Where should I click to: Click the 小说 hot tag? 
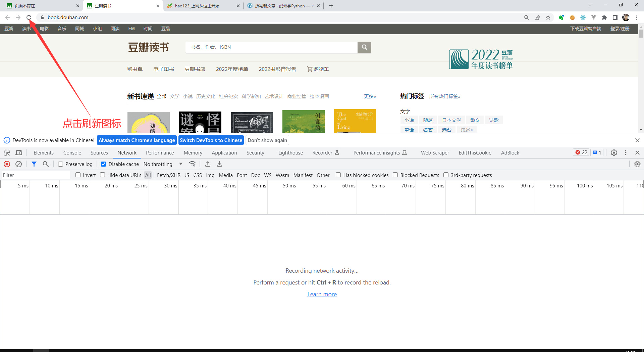pyautogui.click(x=409, y=120)
